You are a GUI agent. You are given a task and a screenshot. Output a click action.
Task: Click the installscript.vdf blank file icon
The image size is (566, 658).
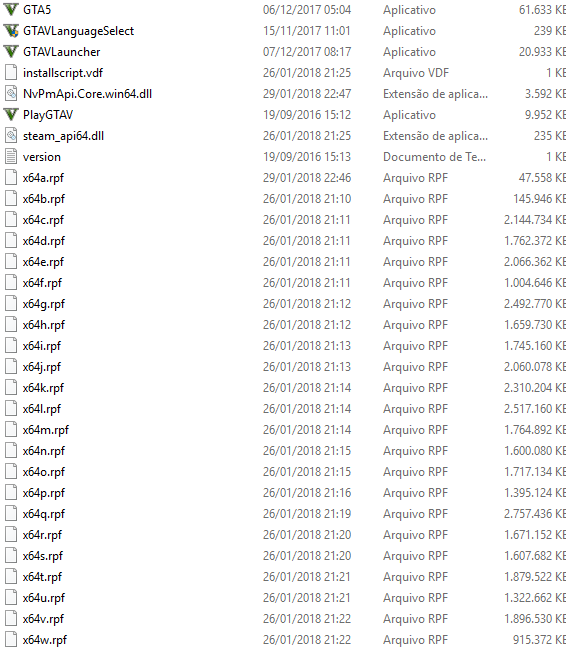11,73
